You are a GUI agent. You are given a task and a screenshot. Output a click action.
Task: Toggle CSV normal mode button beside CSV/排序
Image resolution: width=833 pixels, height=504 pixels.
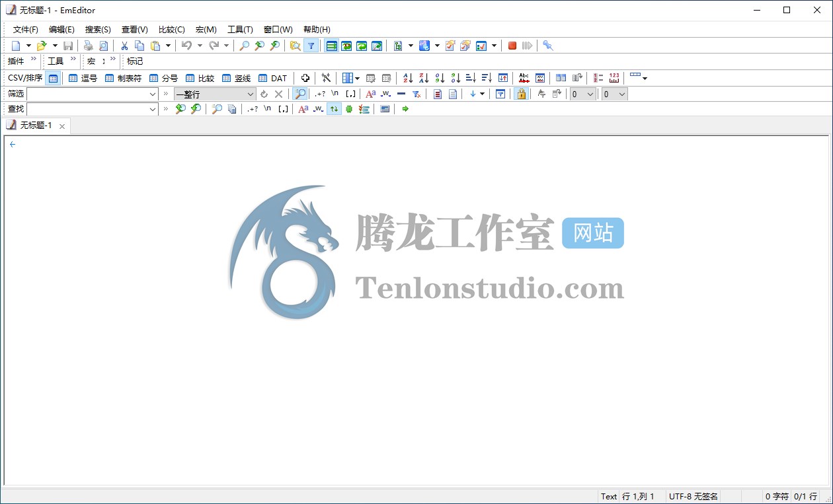coord(53,78)
